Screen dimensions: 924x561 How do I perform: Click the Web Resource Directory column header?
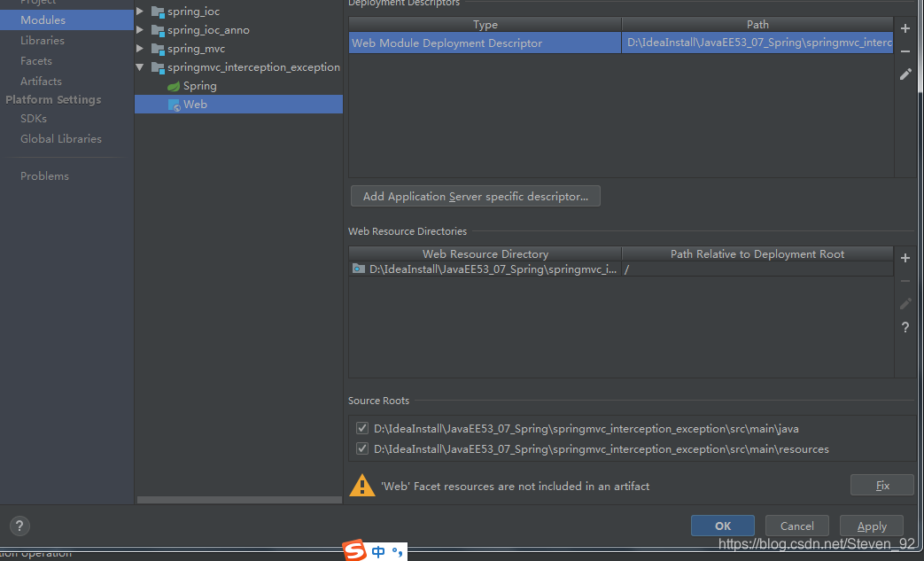[x=485, y=254]
